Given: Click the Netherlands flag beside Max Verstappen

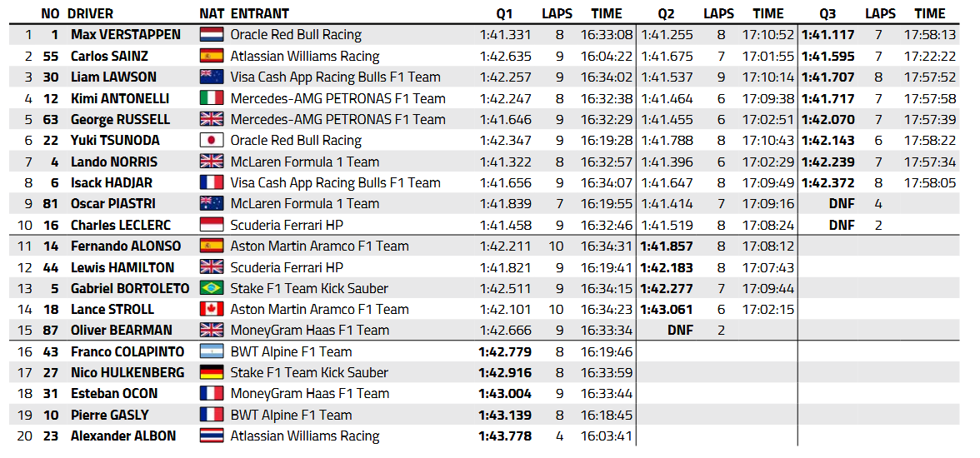Looking at the screenshot, I should coord(212,35).
